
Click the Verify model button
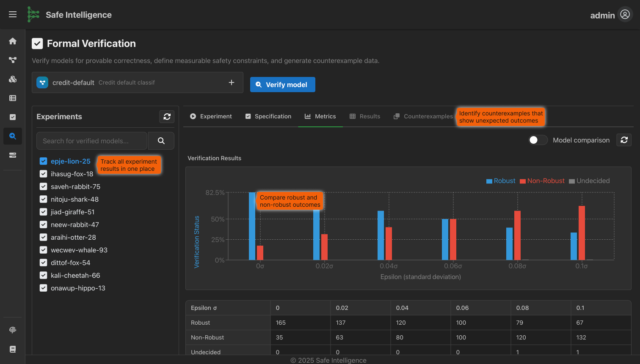click(282, 85)
